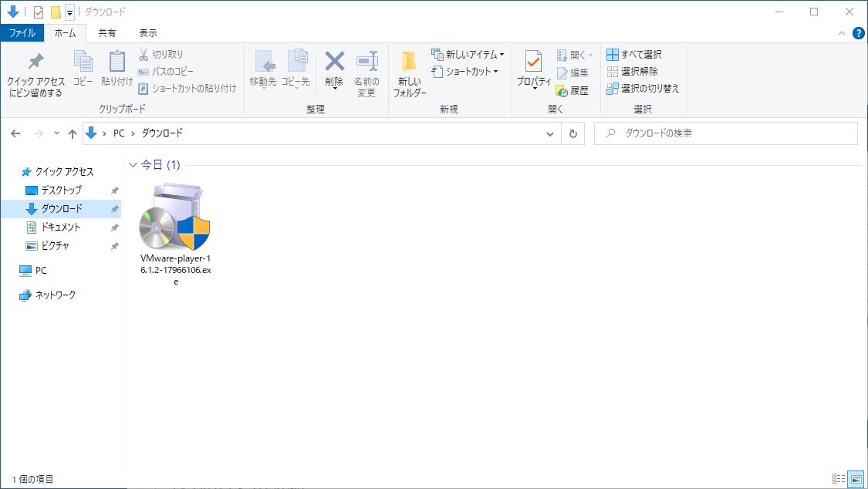
Task: Open the 表示 ribbon tab
Action: click(x=148, y=33)
